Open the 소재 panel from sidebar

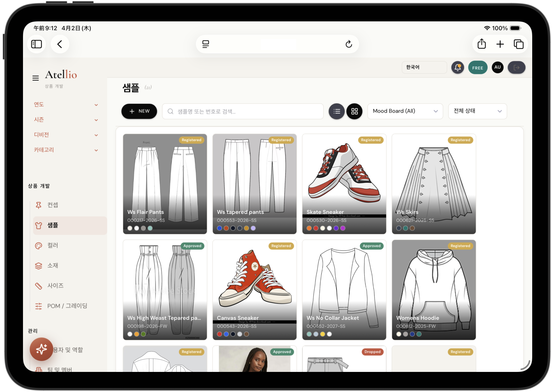[x=52, y=266]
